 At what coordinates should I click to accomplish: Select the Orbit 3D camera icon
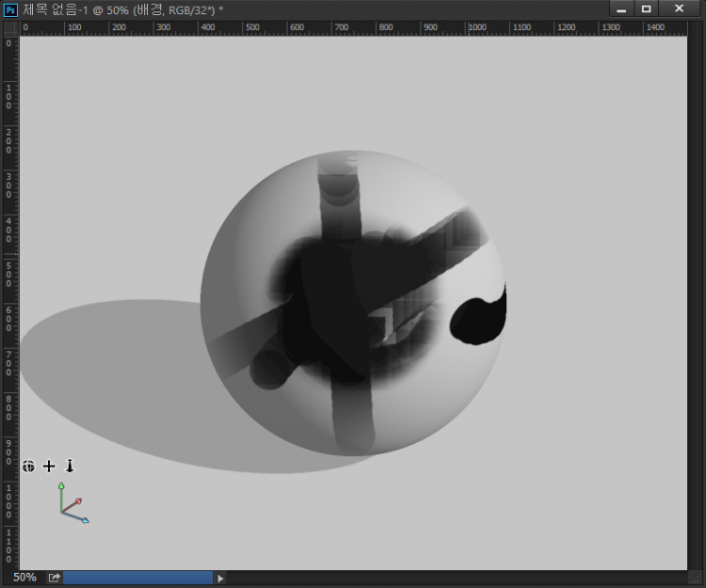click(x=29, y=466)
